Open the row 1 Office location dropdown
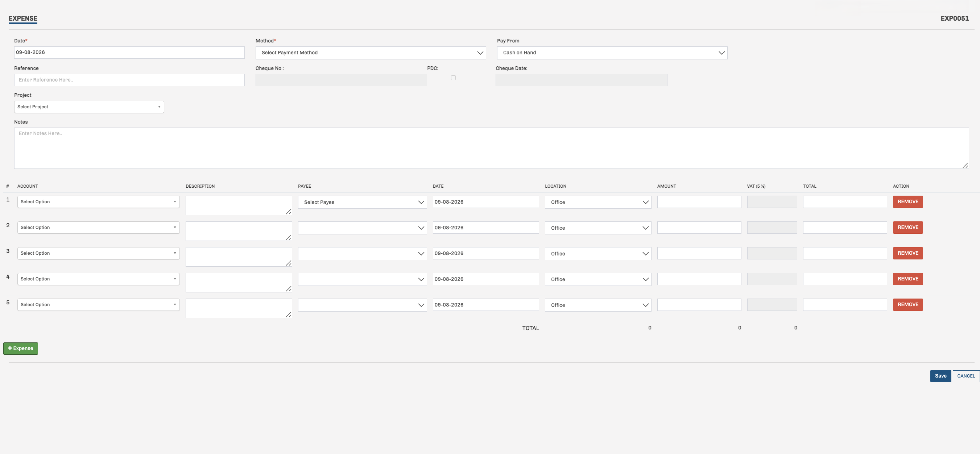 tap(597, 202)
